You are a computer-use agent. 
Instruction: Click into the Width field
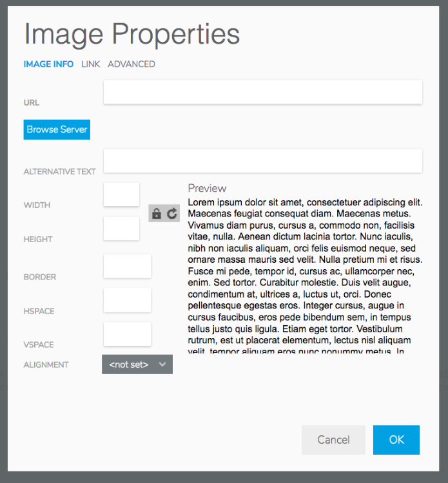tap(121, 194)
